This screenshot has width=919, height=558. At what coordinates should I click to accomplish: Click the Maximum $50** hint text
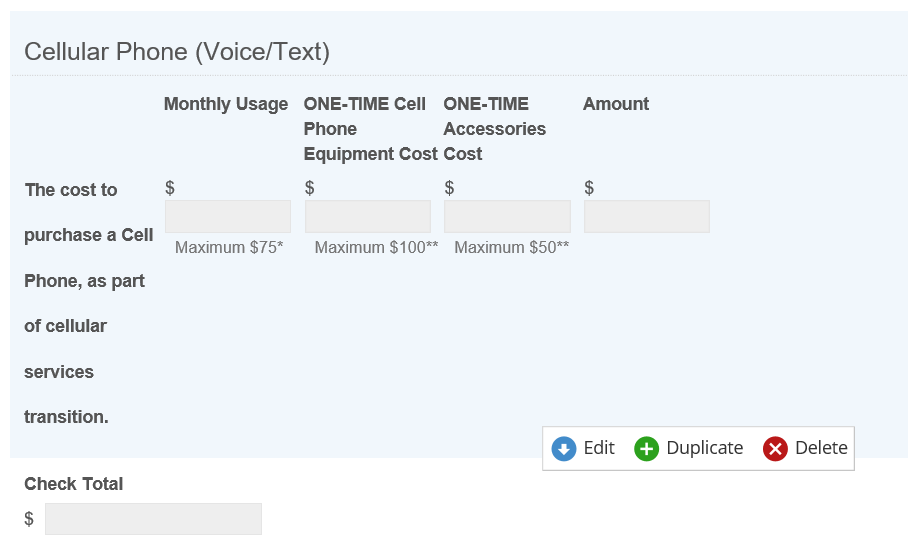(x=511, y=247)
